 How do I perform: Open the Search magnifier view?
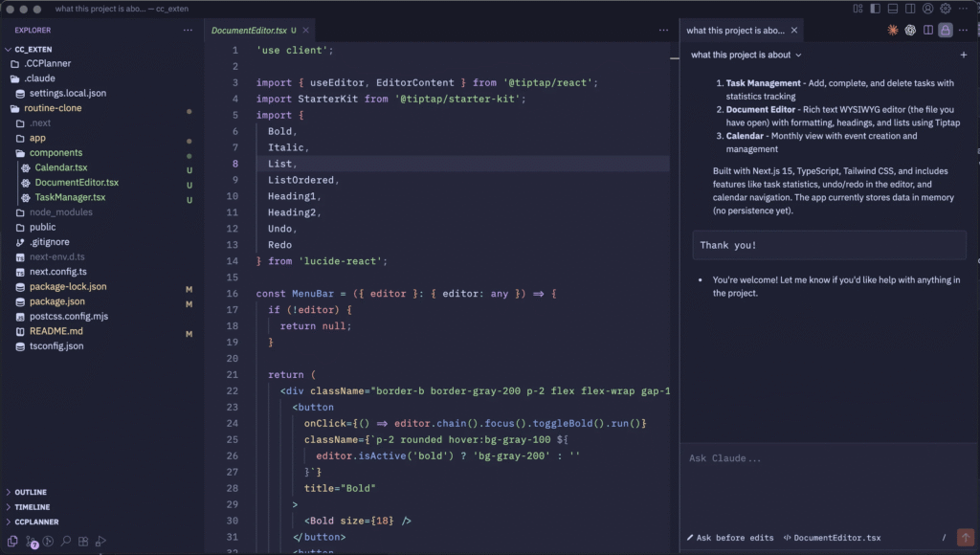(x=66, y=542)
